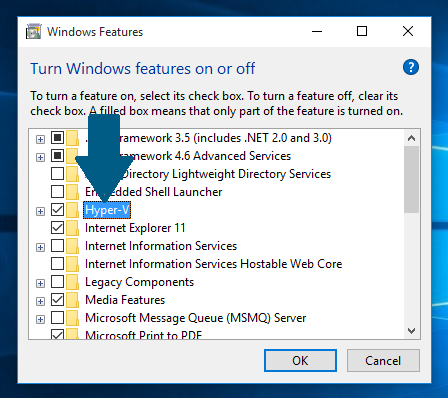
Task: Click the Internet Information Services Hostable Web Core folder icon
Action: tap(72, 264)
